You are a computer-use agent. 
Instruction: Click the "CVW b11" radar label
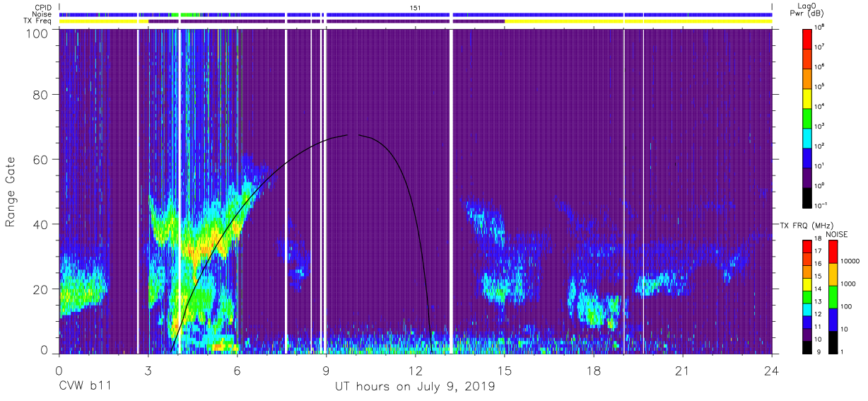pyautogui.click(x=83, y=387)
